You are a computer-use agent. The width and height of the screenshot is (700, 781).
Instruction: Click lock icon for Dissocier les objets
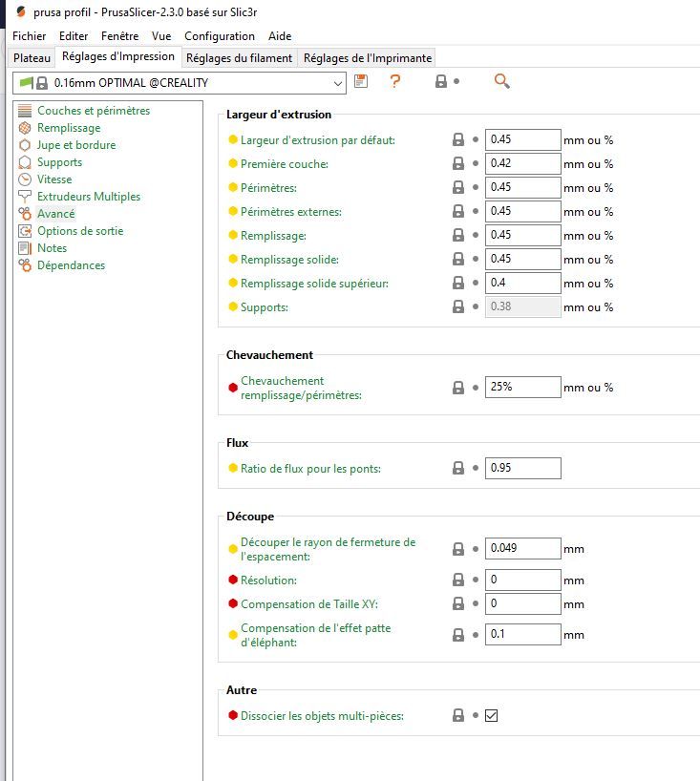click(x=458, y=716)
